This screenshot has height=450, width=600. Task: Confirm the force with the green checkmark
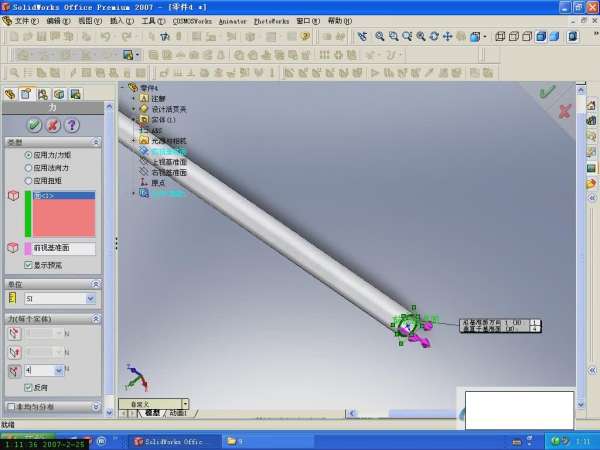34,125
